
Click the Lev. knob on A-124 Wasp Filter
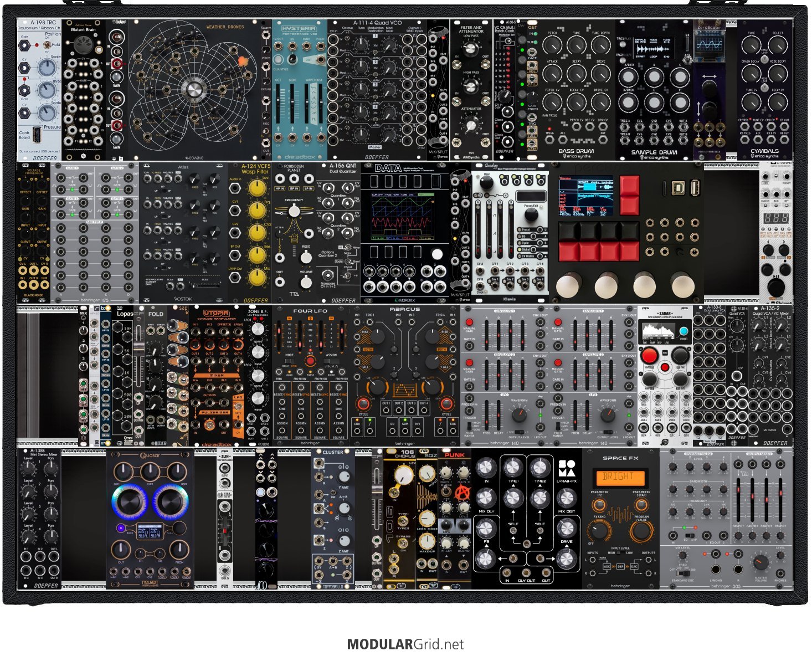[256, 188]
